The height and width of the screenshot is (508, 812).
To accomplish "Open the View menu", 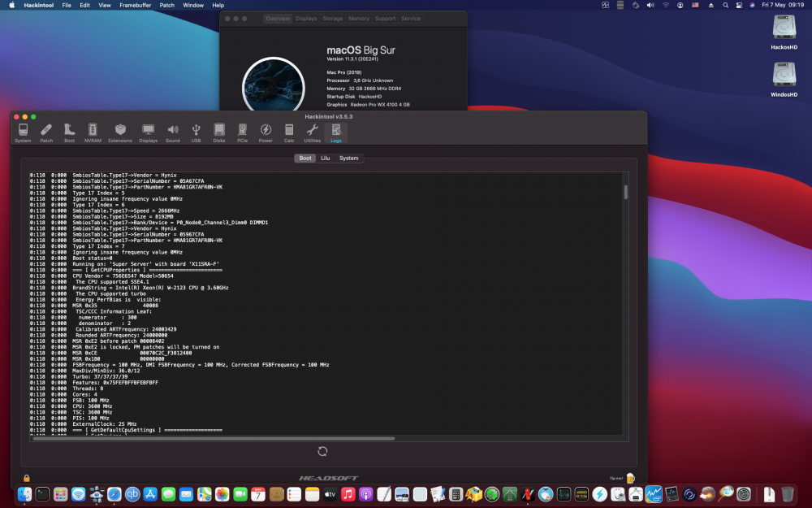I will coord(105,5).
